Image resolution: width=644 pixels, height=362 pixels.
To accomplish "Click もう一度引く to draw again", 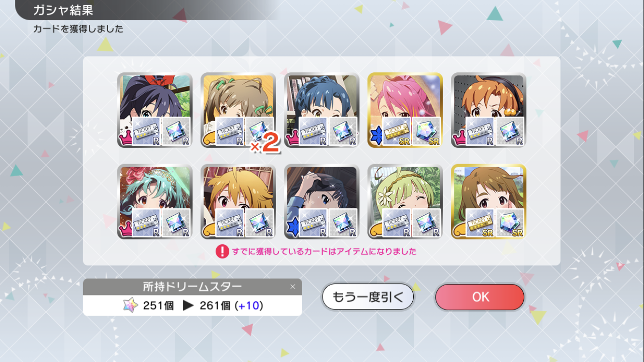I will point(368,297).
